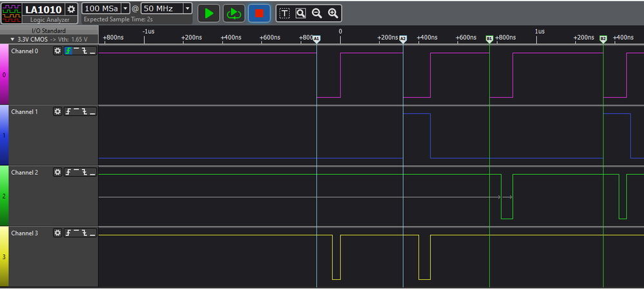Zoom out the waveform view

pyautogui.click(x=317, y=13)
